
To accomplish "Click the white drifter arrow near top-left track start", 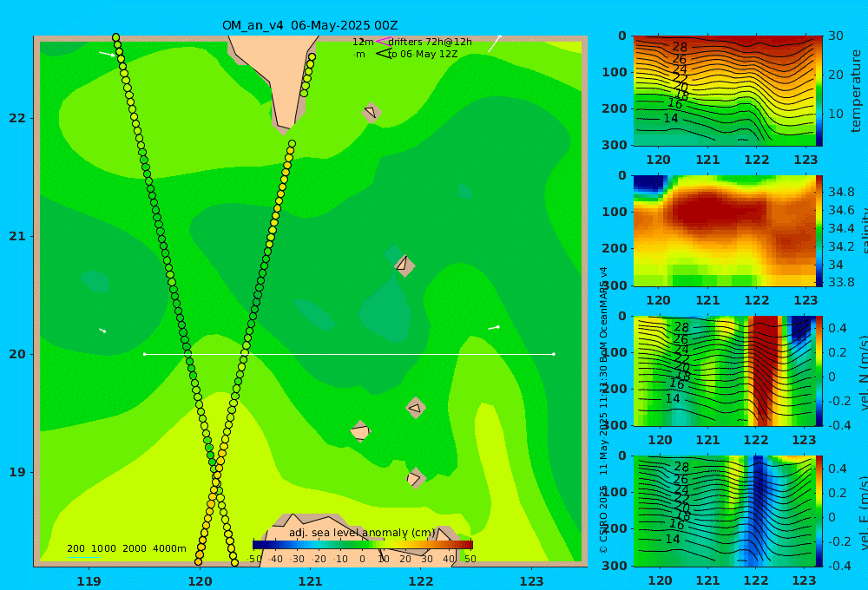I will coord(107,55).
